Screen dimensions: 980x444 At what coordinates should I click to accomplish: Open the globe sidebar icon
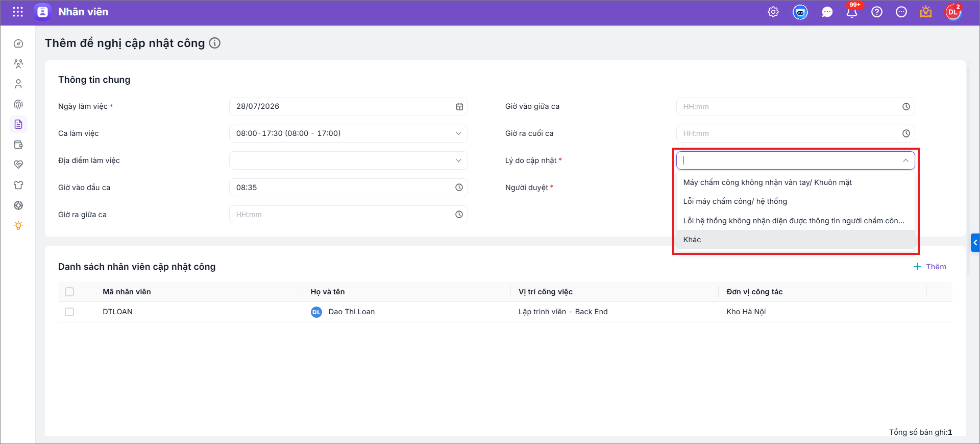18,205
